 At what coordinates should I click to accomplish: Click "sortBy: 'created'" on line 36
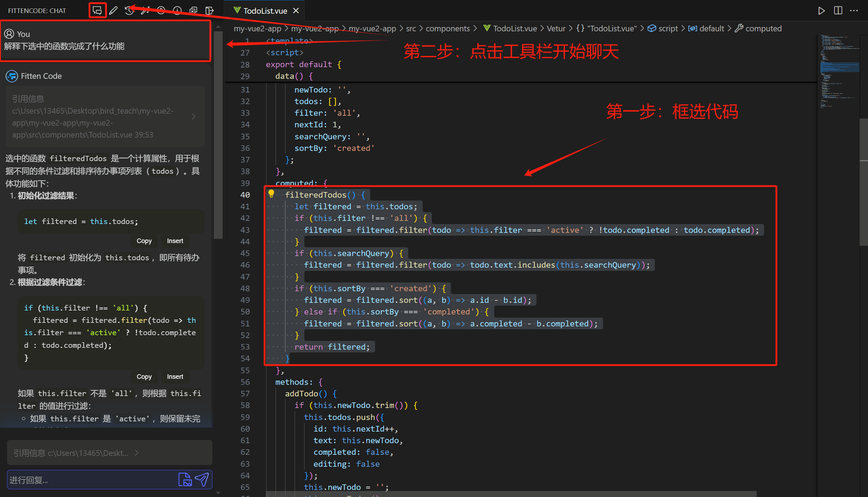(x=334, y=148)
